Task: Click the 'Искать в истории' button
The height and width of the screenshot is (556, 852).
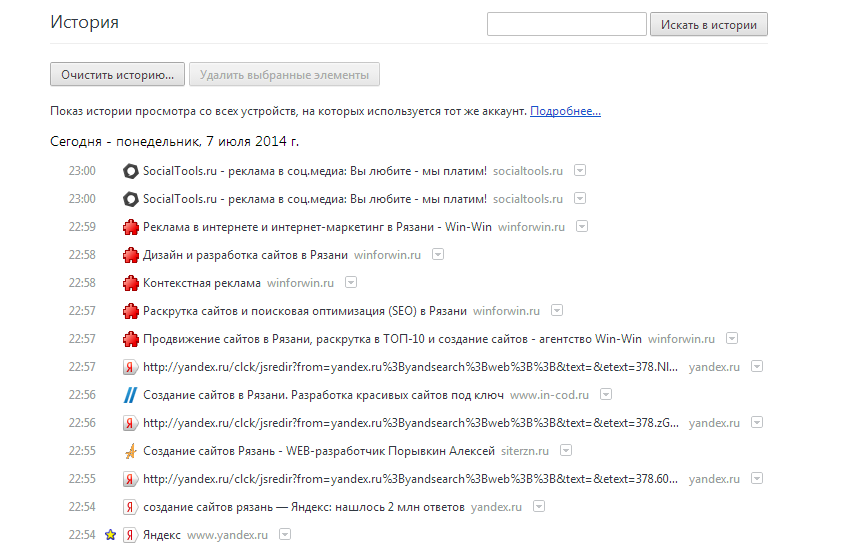Action: click(x=709, y=24)
